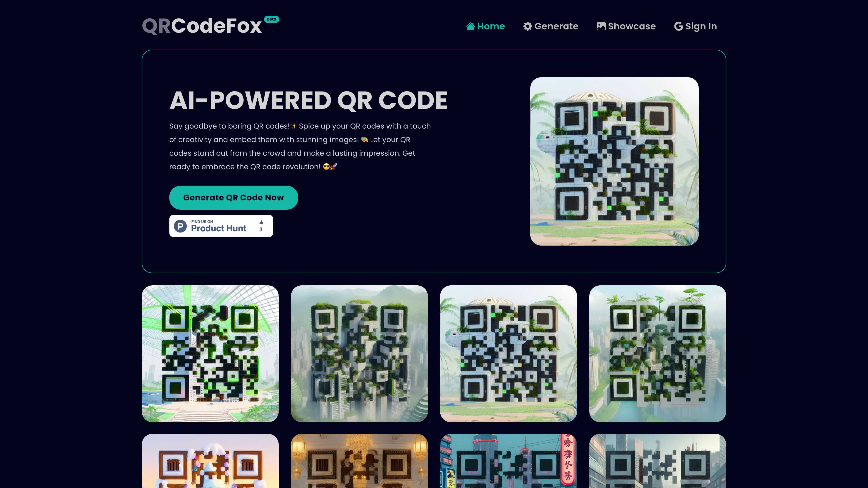Open the Showcase tab

pos(626,26)
